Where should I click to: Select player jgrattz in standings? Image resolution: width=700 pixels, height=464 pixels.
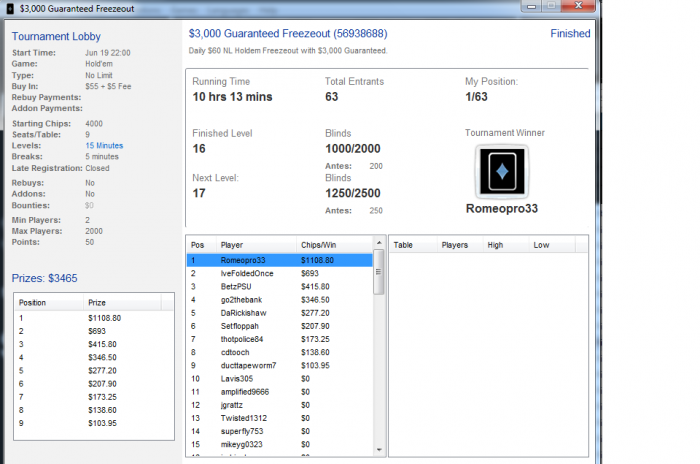click(x=279, y=405)
